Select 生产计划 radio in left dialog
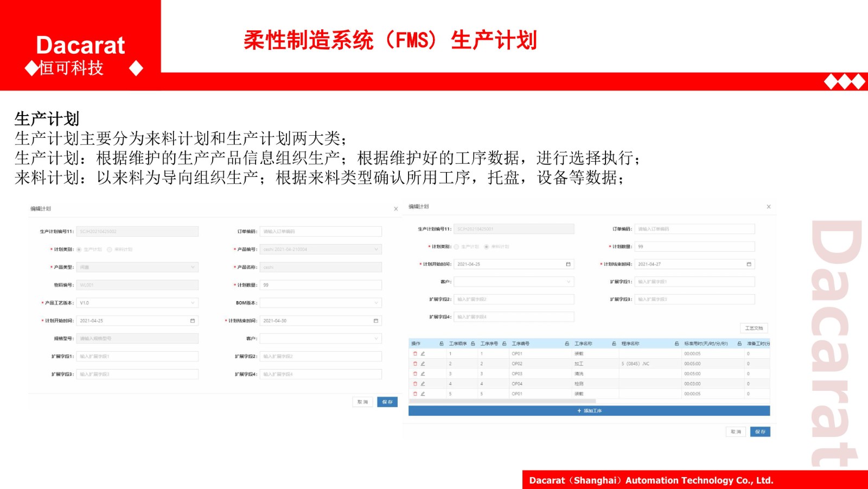This screenshot has height=489, width=868. click(x=79, y=250)
